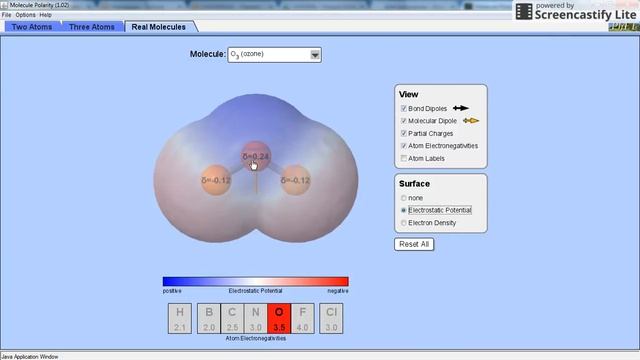Image resolution: width=640 pixels, height=360 pixels.
Task: Click the B 2.0 electronegativity tile
Action: (x=209, y=318)
